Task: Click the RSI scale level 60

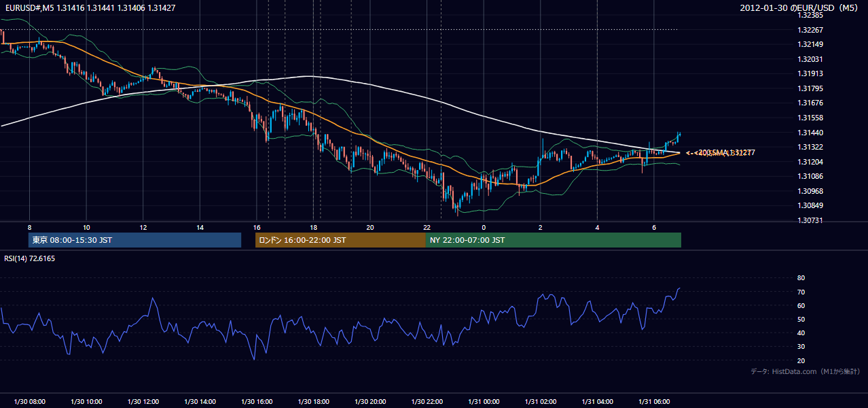Action: (x=801, y=305)
